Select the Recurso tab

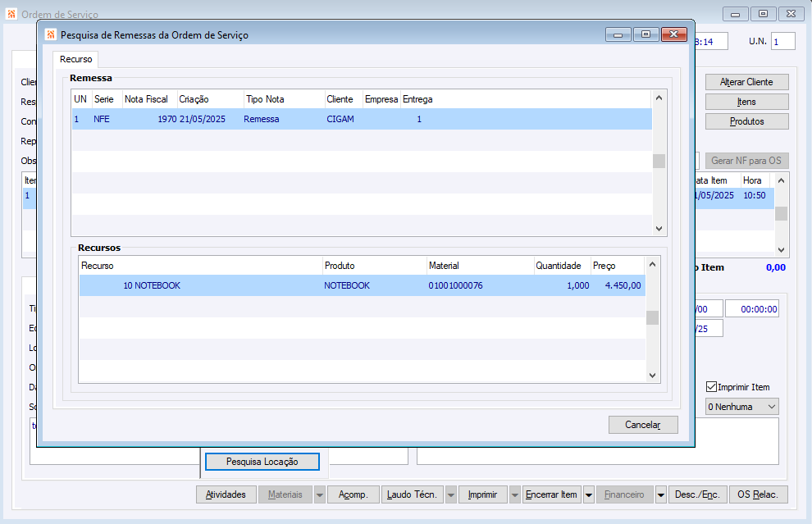coord(75,59)
